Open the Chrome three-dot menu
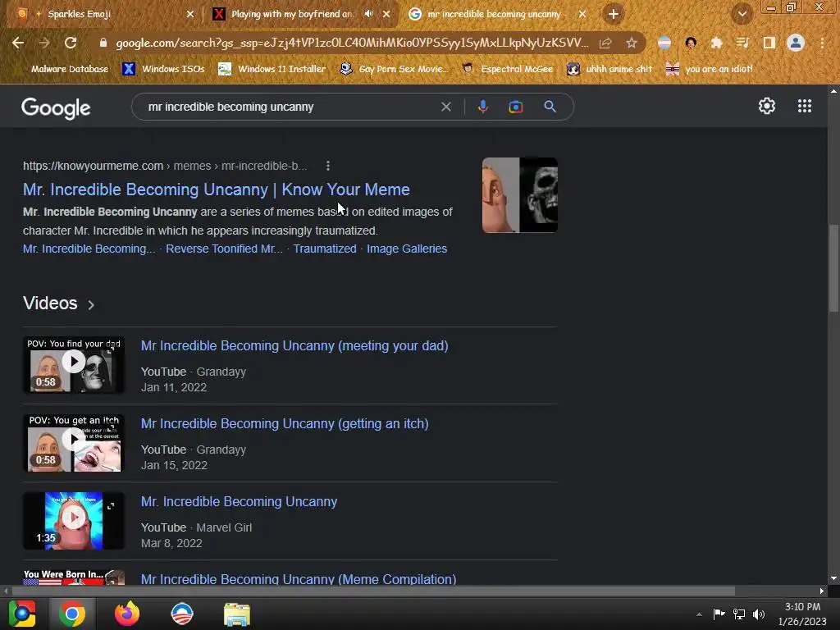Image resolution: width=840 pixels, height=630 pixels. click(x=822, y=43)
